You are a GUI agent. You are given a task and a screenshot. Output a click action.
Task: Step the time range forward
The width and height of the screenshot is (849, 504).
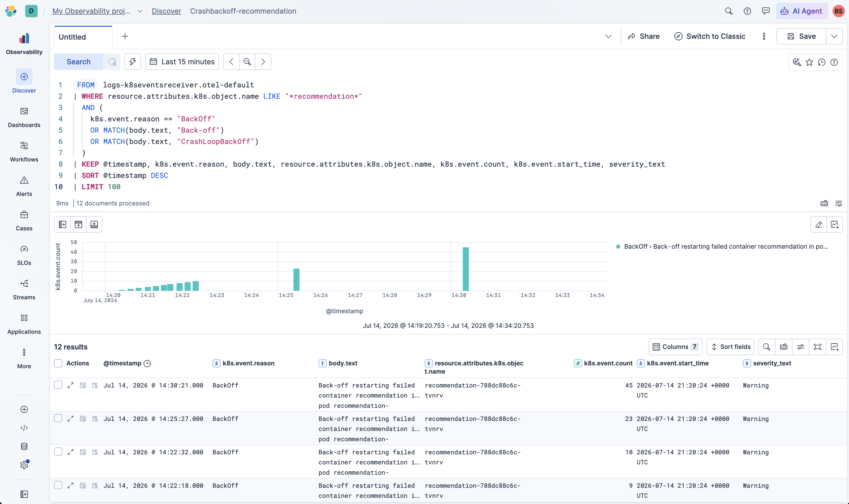[263, 61]
